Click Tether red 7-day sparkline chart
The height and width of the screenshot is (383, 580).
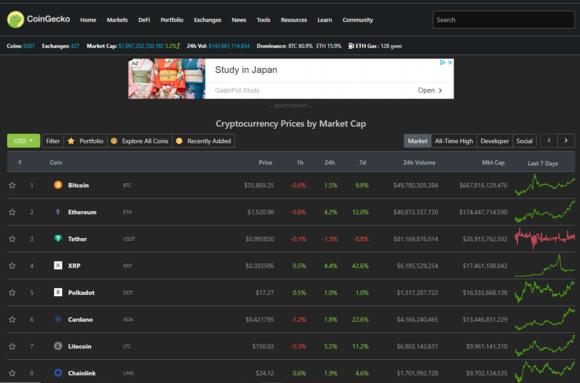click(x=544, y=238)
